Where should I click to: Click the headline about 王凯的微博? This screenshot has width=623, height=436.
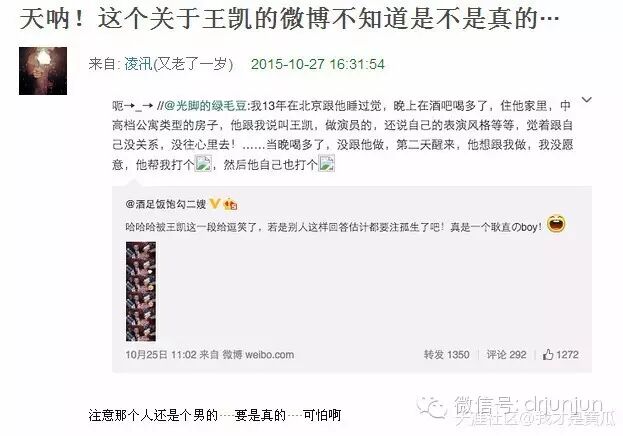(289, 18)
